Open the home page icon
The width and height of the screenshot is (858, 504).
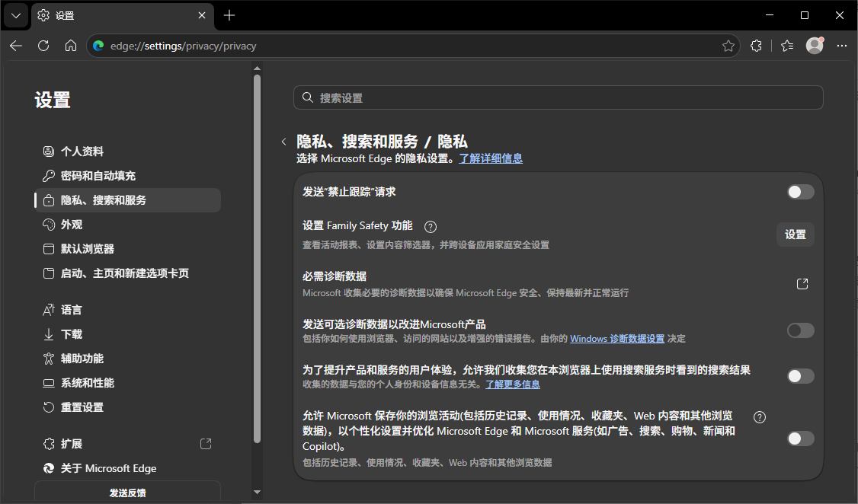tap(71, 46)
